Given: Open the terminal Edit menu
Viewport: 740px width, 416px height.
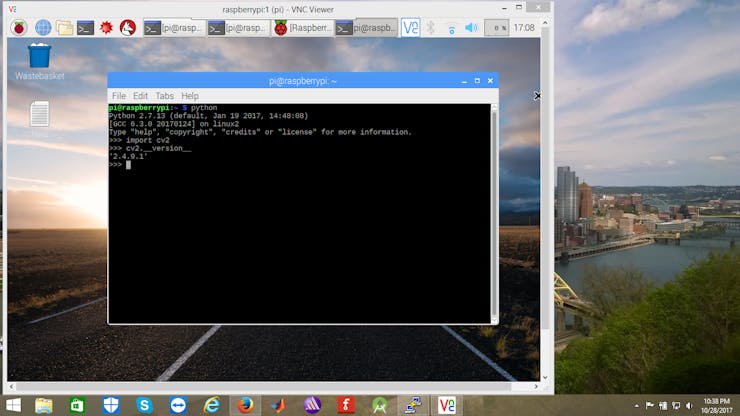Looking at the screenshot, I should (140, 96).
